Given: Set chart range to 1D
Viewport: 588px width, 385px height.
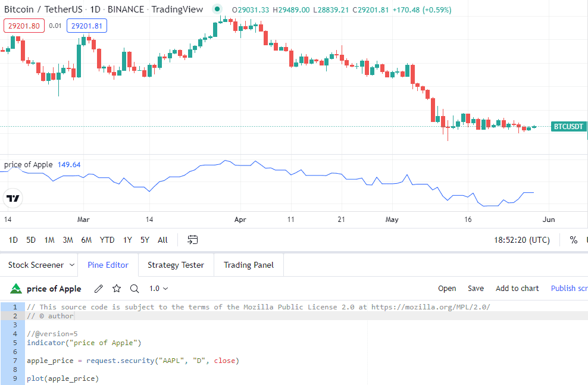Looking at the screenshot, I should point(13,240).
